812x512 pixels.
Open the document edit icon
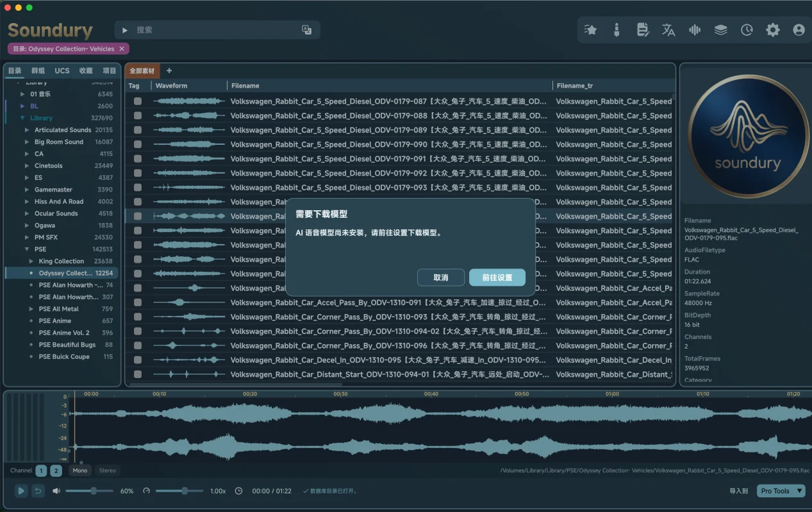pos(643,30)
